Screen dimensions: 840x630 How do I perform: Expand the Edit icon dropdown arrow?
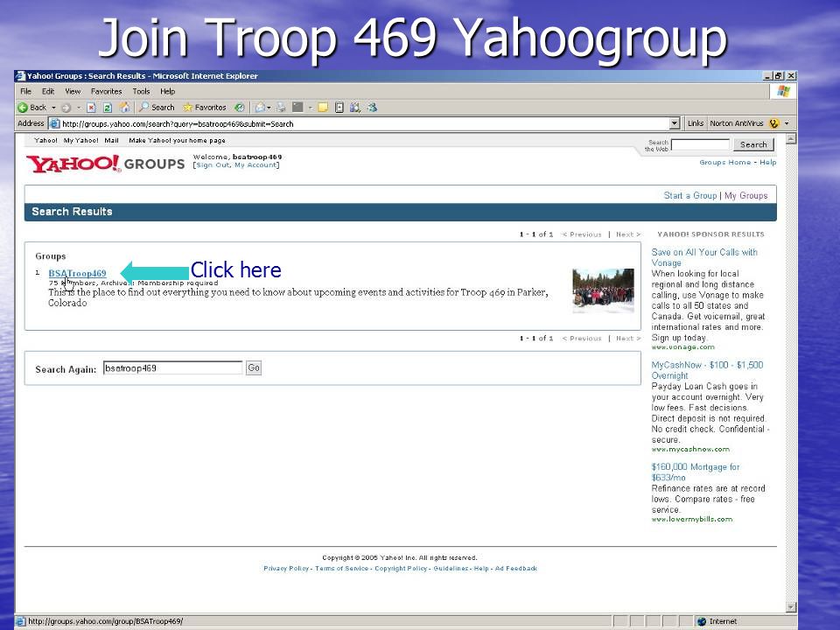pyautogui.click(x=310, y=108)
